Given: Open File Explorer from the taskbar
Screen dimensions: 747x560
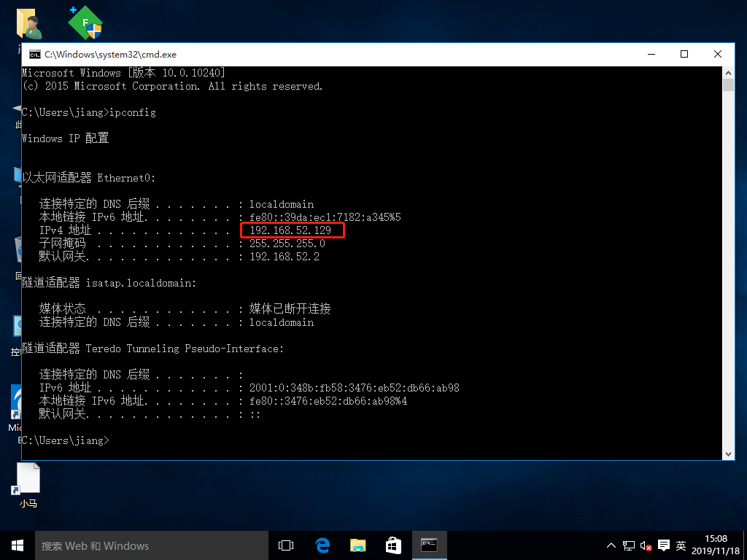Looking at the screenshot, I should click(357, 545).
